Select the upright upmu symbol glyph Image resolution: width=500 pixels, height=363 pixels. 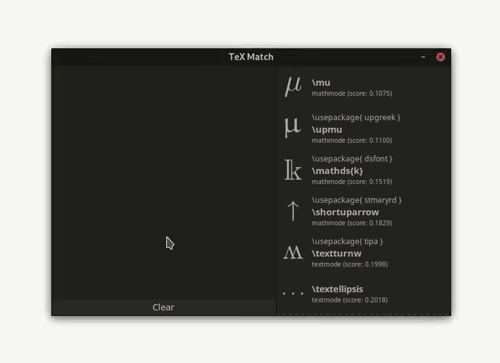pyautogui.click(x=293, y=128)
